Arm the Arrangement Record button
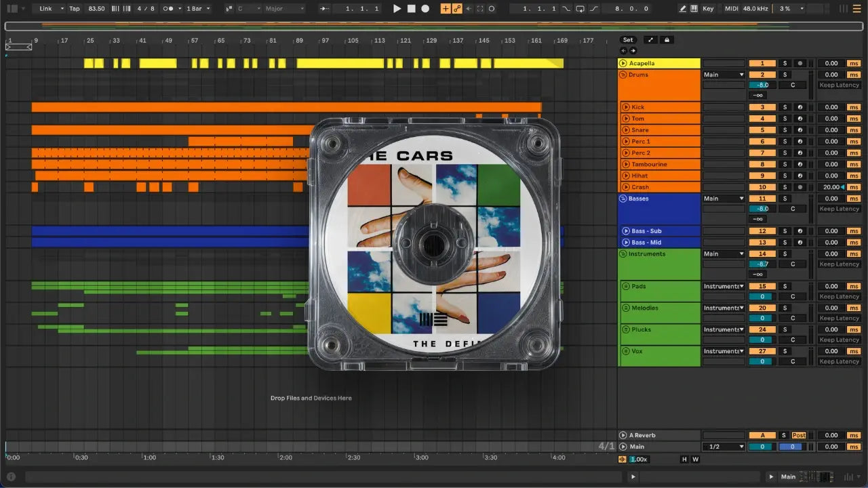Image resolution: width=868 pixels, height=488 pixels. pos(425,9)
